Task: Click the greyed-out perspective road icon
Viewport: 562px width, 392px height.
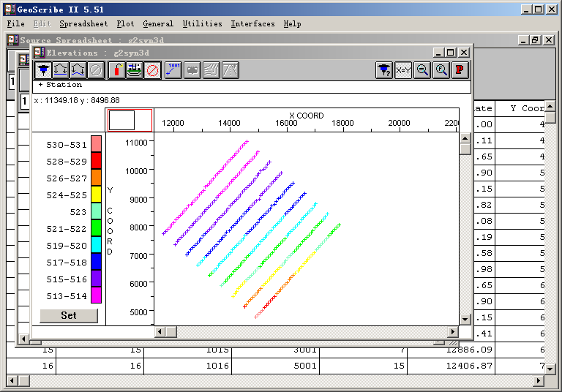Action: [x=230, y=70]
